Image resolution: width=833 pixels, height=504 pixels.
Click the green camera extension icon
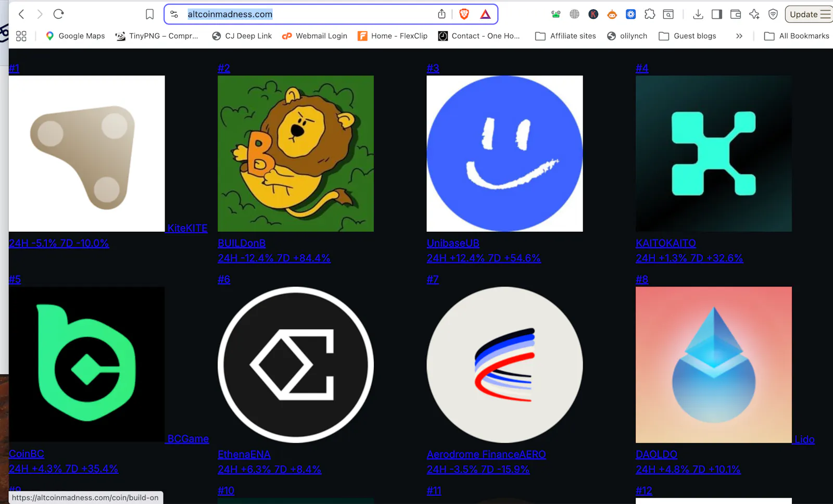[x=556, y=14]
